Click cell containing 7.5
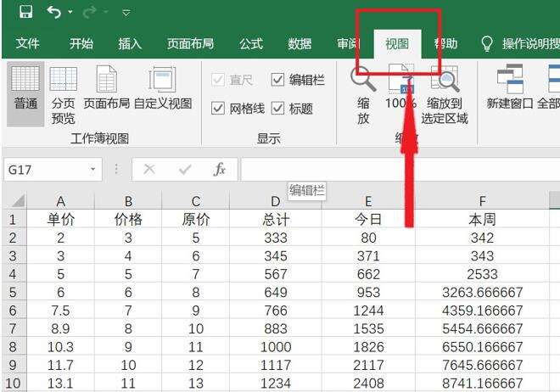 (x=61, y=311)
